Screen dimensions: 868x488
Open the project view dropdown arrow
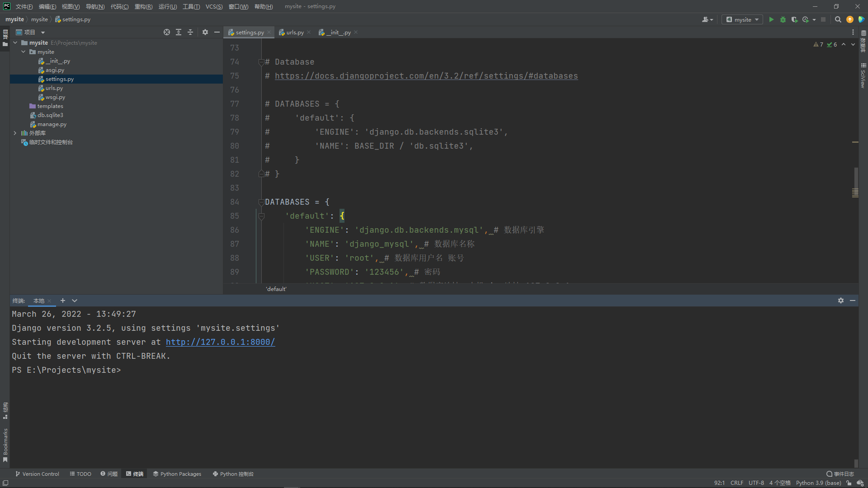pyautogui.click(x=43, y=33)
